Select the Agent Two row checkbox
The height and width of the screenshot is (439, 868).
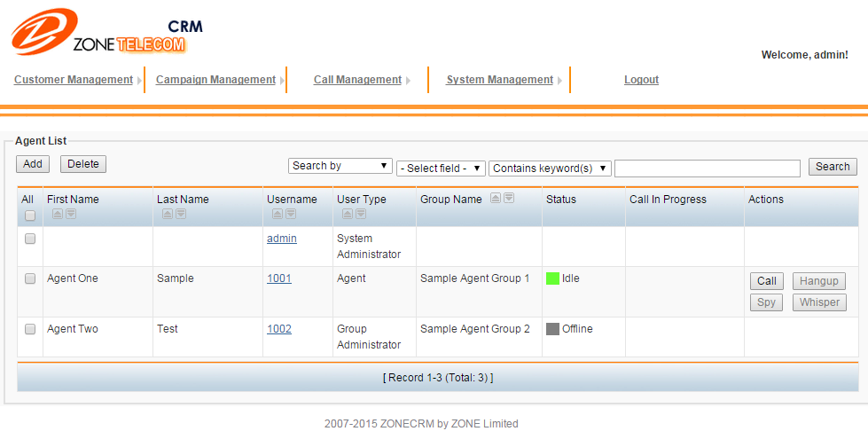[30, 329]
